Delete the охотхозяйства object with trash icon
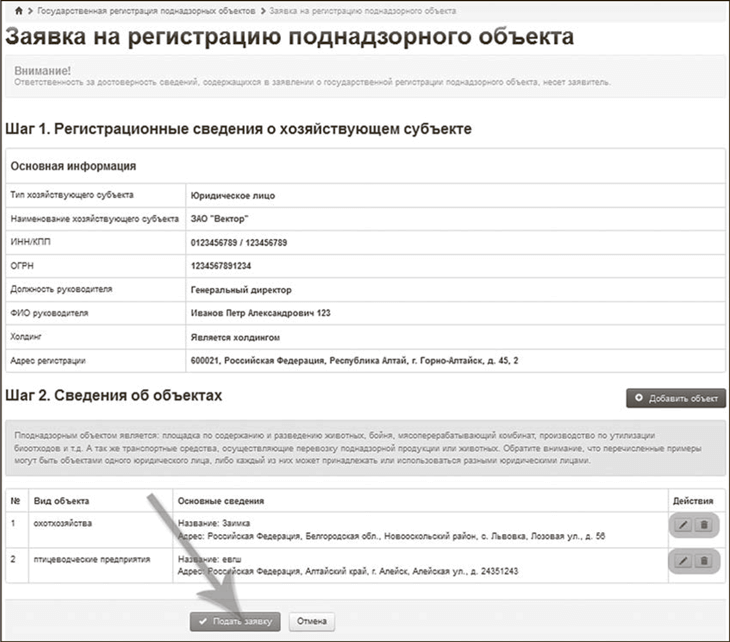730x642 pixels. (702, 525)
